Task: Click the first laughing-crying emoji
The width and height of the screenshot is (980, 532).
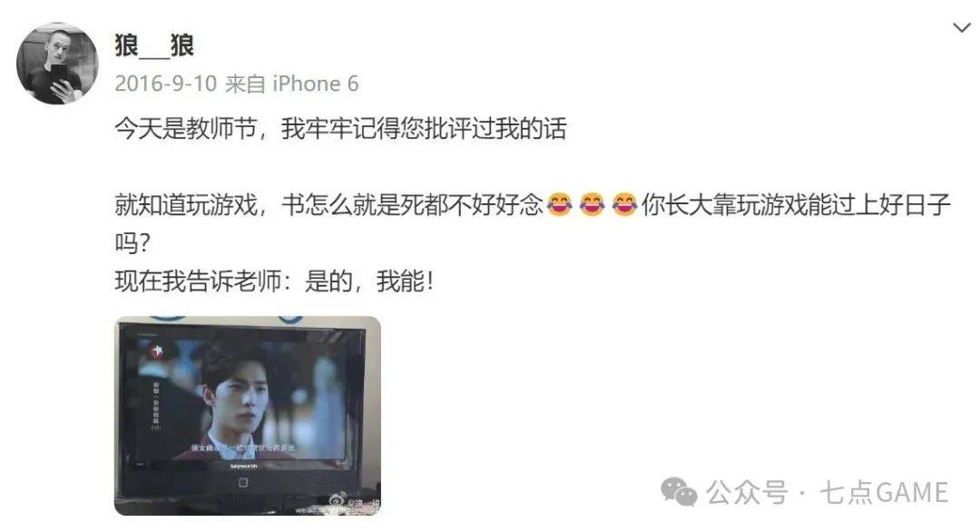Action: [559, 204]
